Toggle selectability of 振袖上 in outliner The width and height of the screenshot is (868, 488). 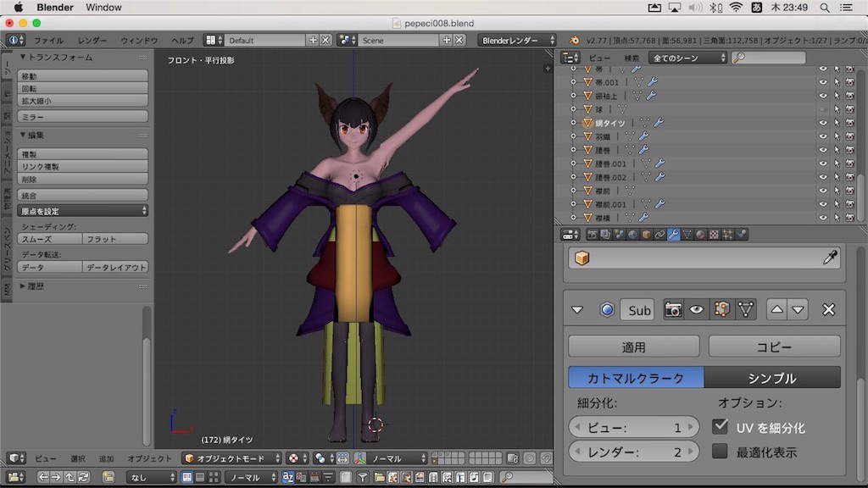pos(837,96)
